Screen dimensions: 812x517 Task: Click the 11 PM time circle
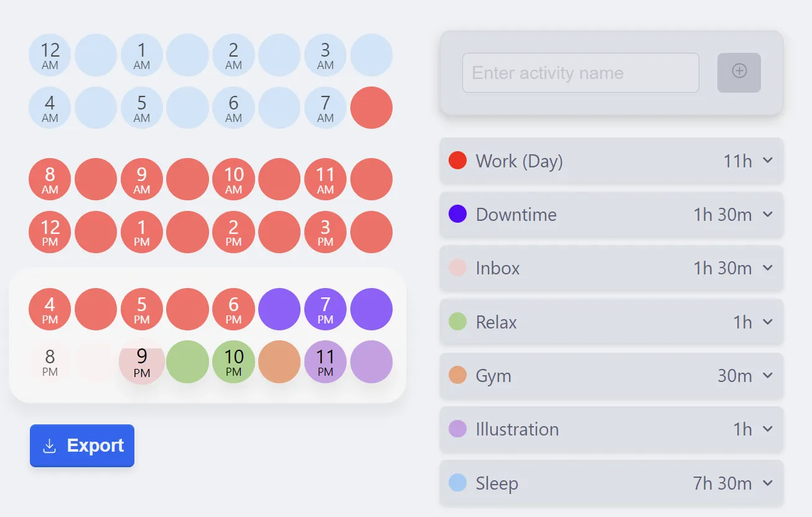click(x=325, y=362)
